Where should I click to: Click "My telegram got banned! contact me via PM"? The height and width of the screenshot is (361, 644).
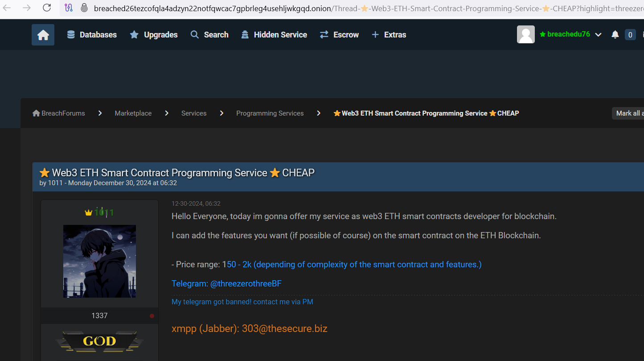242,302
